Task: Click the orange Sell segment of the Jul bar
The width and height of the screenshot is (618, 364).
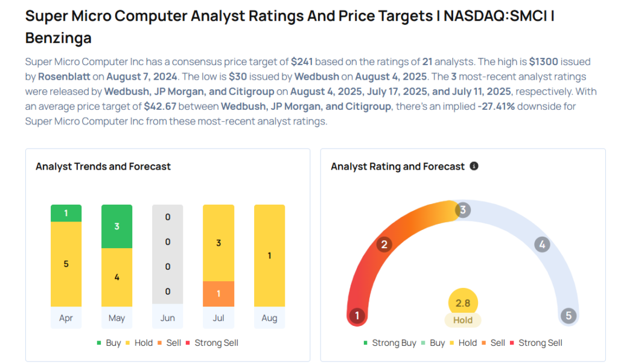Action: (218, 293)
